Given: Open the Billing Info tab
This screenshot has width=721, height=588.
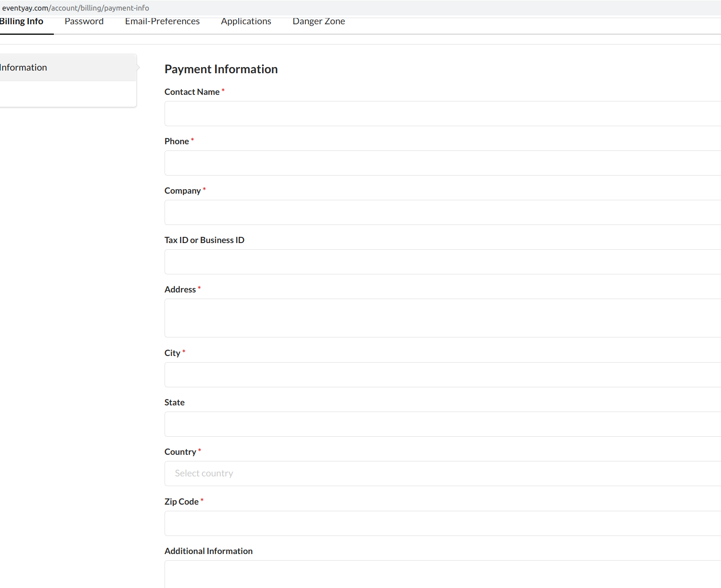Looking at the screenshot, I should (22, 22).
